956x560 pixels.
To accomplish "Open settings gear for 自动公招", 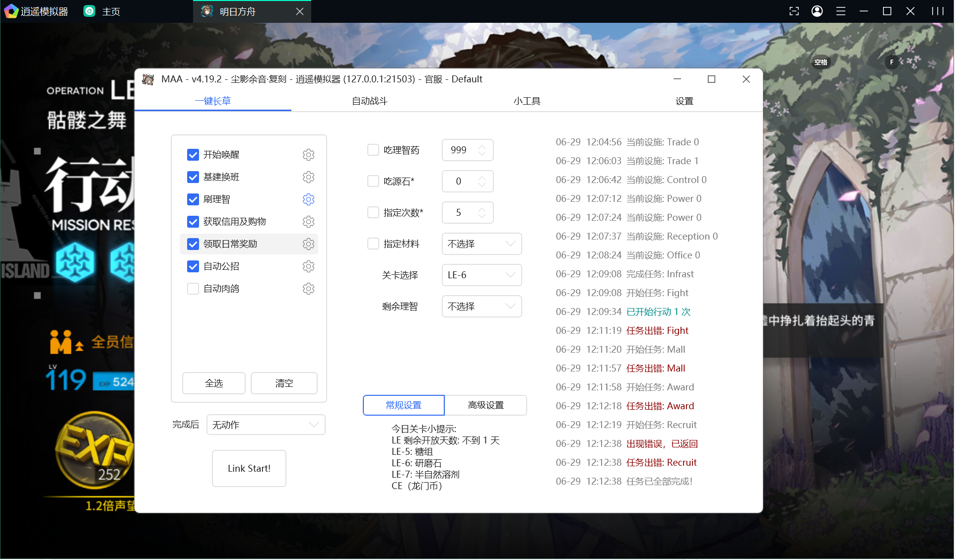I will click(308, 266).
